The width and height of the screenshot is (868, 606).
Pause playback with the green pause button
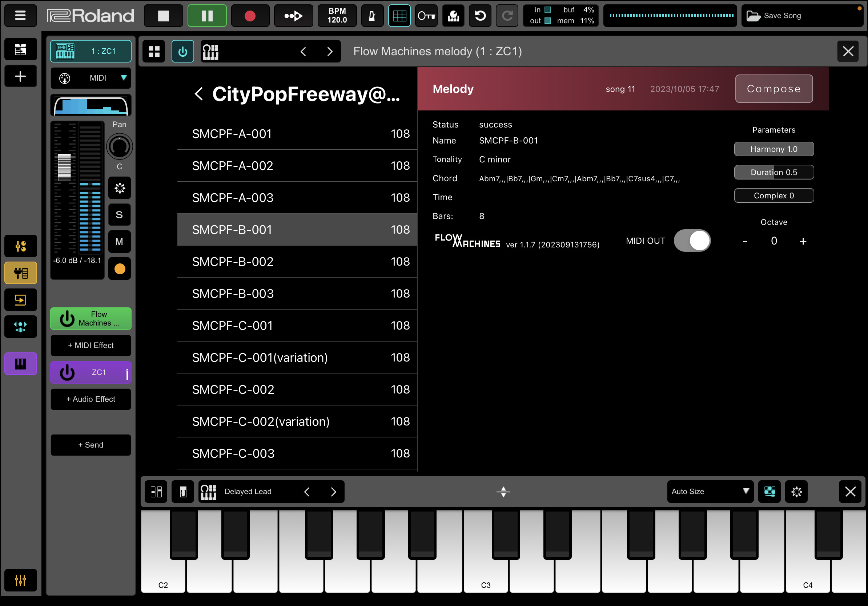coord(207,16)
